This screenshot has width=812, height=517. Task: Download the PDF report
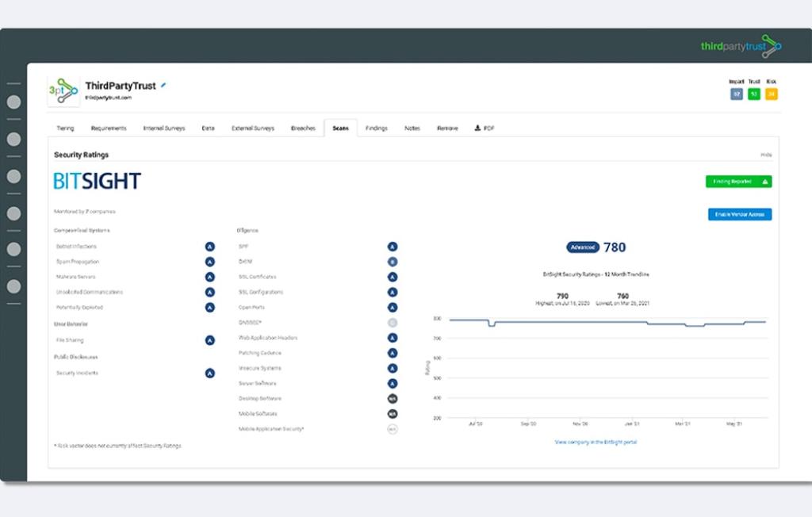[485, 128]
